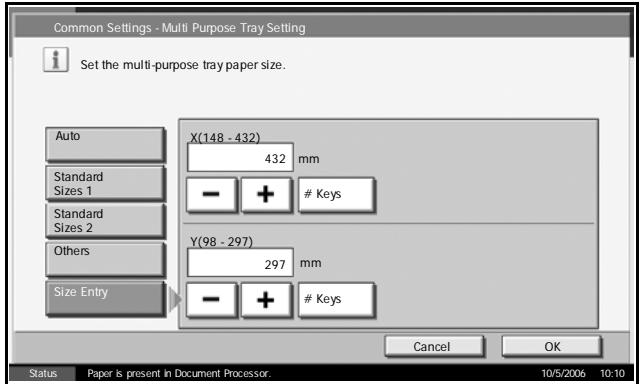Open the Standard Sizes 1 option
This screenshot has height=384, width=643.
pyautogui.click(x=105, y=183)
